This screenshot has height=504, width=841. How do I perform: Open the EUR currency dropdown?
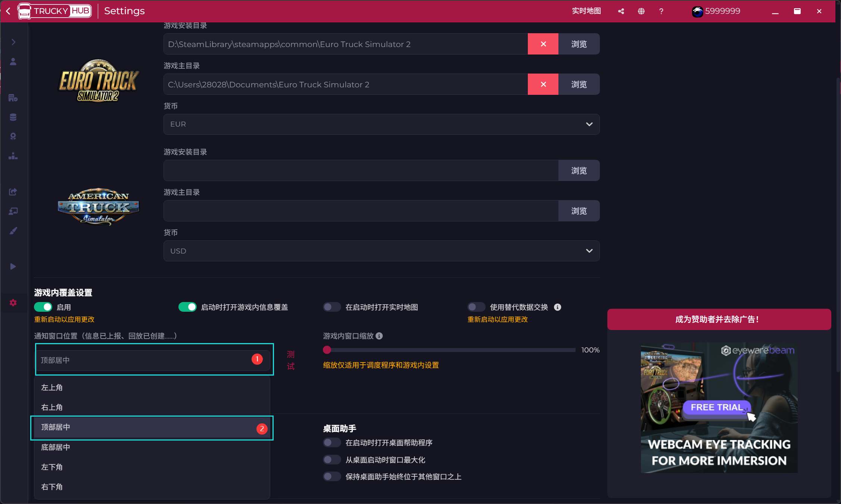381,124
